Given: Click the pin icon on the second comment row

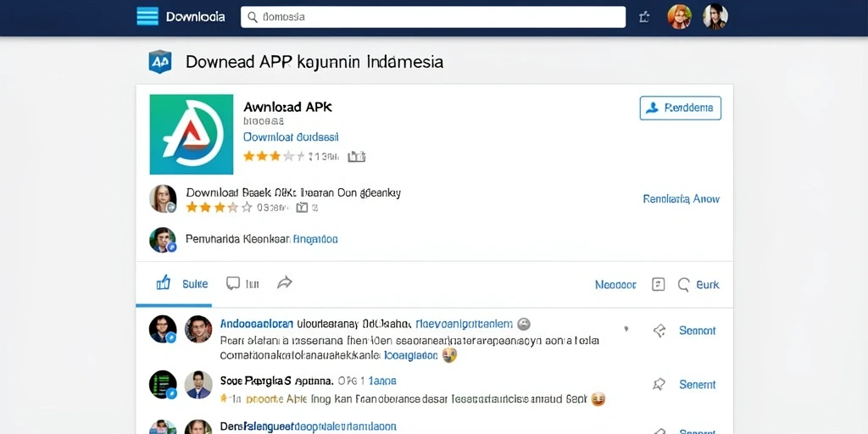Looking at the screenshot, I should coord(659,384).
